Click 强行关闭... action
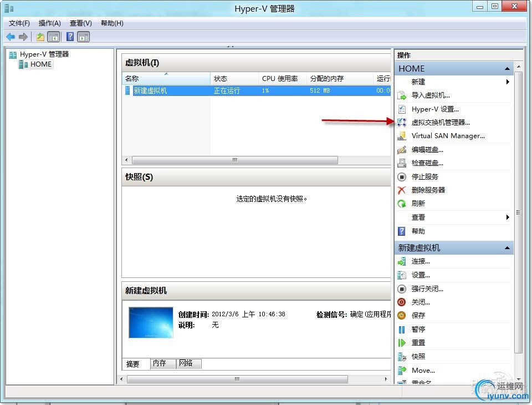The height and width of the screenshot is (405, 532). pos(427,289)
